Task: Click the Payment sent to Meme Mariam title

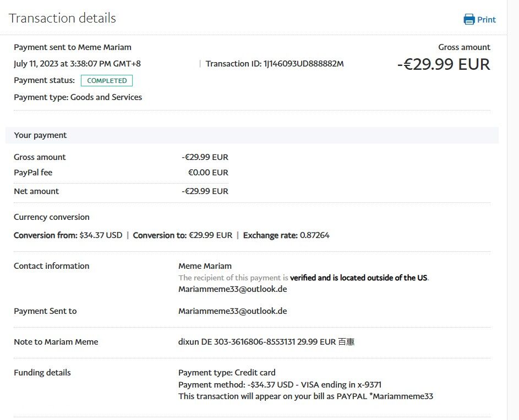Action: [73, 47]
